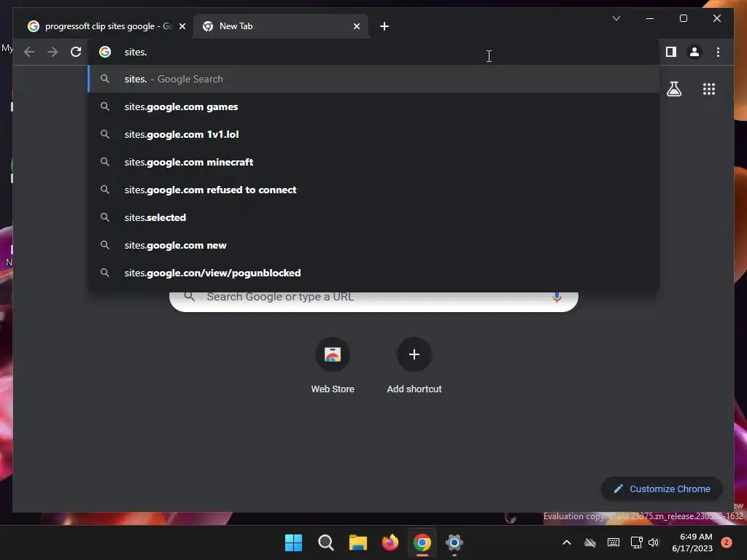Open the Google apps grid icon
The height and width of the screenshot is (560, 747).
click(x=709, y=89)
